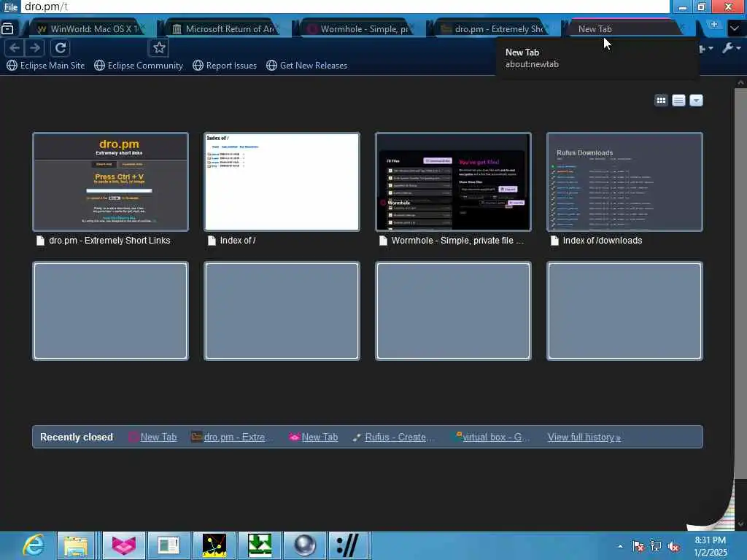Open the wrench tools menu
This screenshot has height=560, width=747.
pos(731,47)
